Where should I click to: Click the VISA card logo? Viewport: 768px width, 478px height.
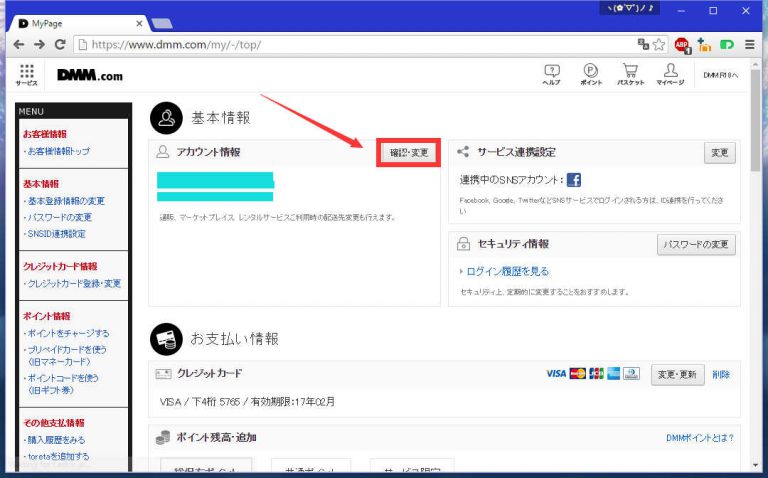tap(556, 374)
